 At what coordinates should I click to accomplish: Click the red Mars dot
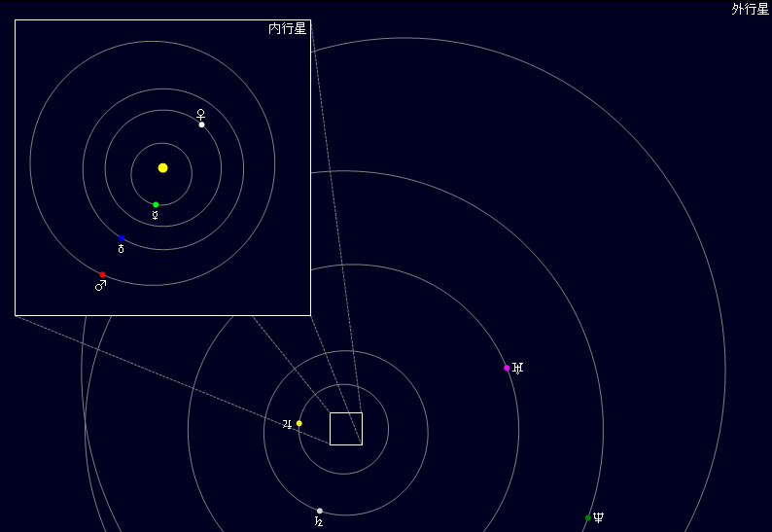(102, 275)
